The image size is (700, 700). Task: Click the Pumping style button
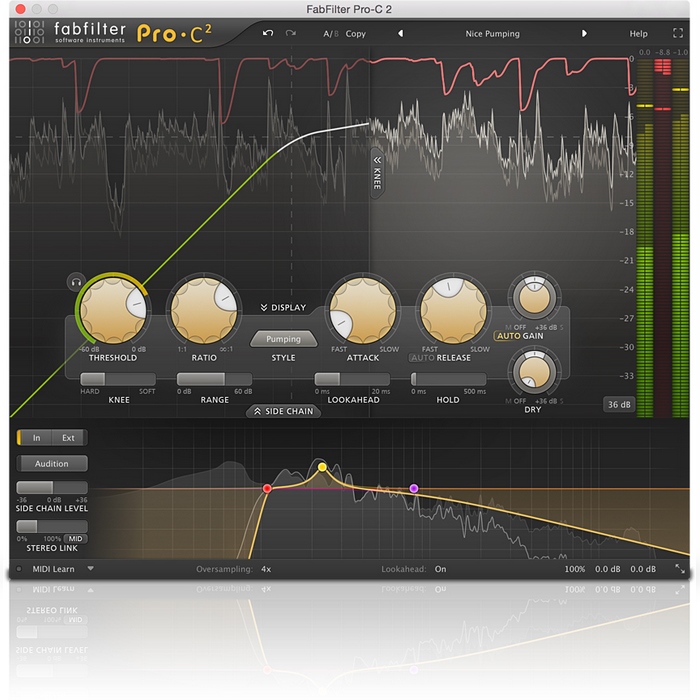coord(283,339)
